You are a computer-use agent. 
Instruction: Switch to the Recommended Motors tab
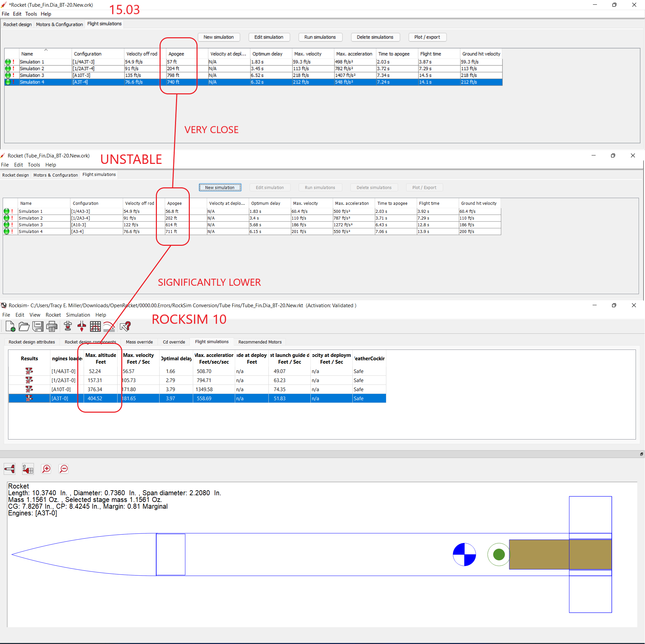(x=260, y=342)
